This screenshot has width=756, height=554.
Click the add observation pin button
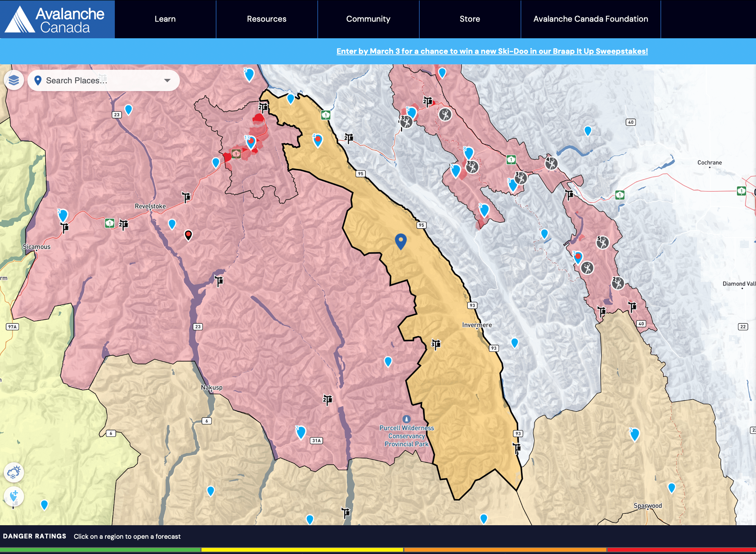pyautogui.click(x=14, y=497)
